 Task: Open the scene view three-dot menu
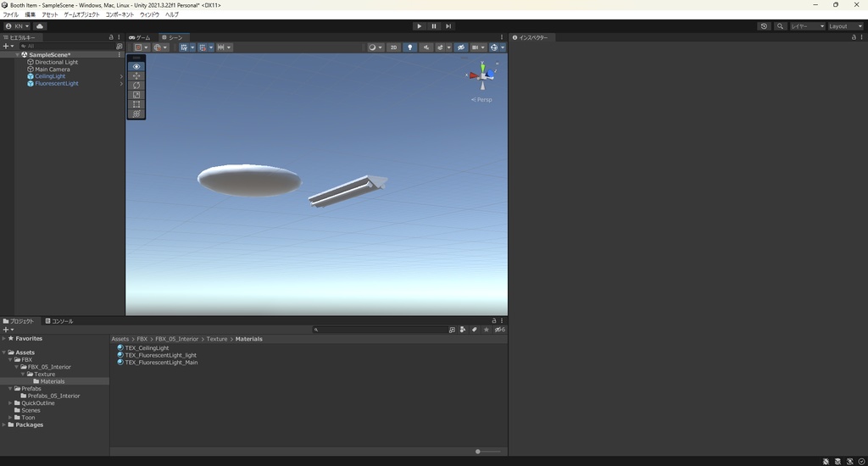coord(502,37)
